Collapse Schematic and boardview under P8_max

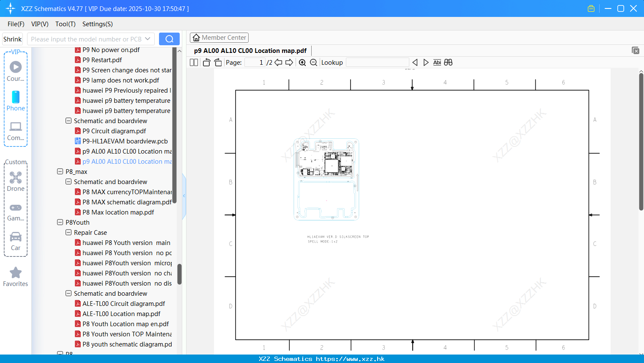(x=69, y=182)
